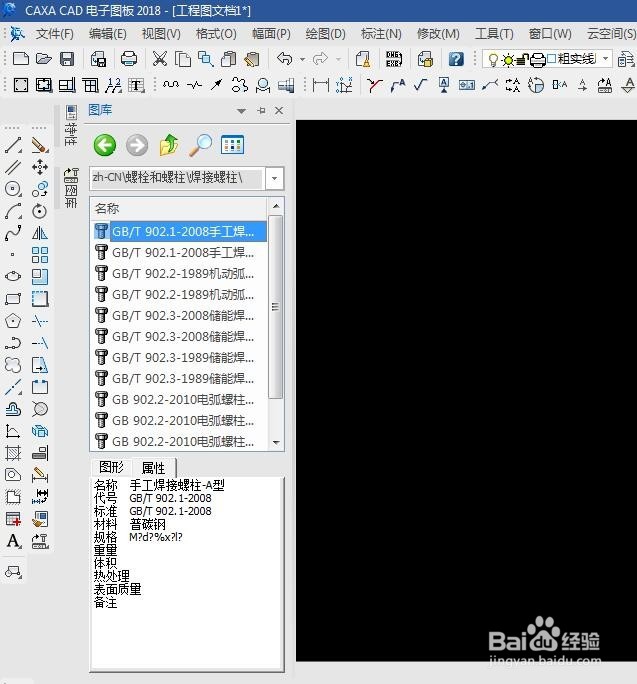The height and width of the screenshot is (684, 637).
Task: Click the Print icon
Action: pos(129,58)
